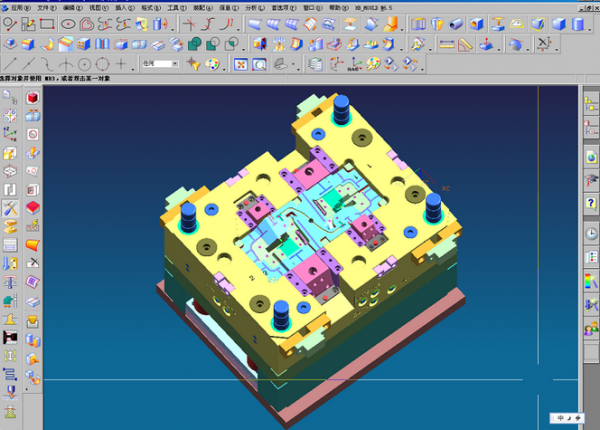This screenshot has width=600, height=430.
Task: Open the 视图 (View) menu
Action: tap(99, 8)
